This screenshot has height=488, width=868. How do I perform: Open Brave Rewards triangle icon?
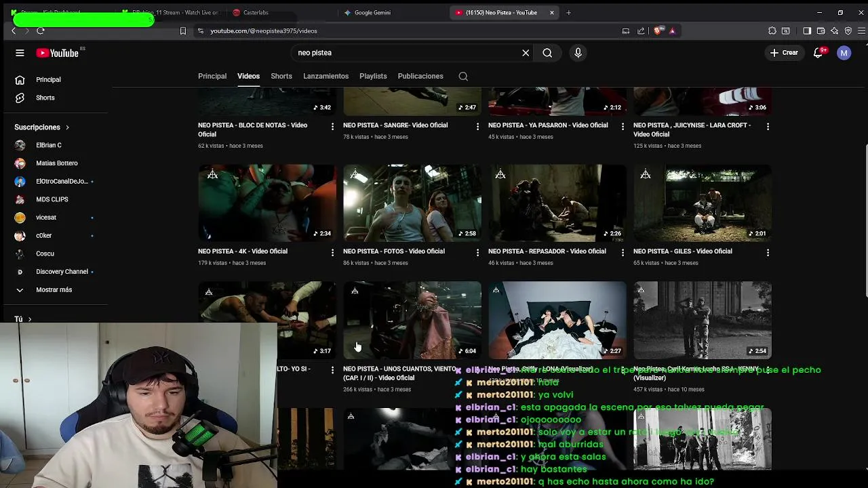point(672,30)
